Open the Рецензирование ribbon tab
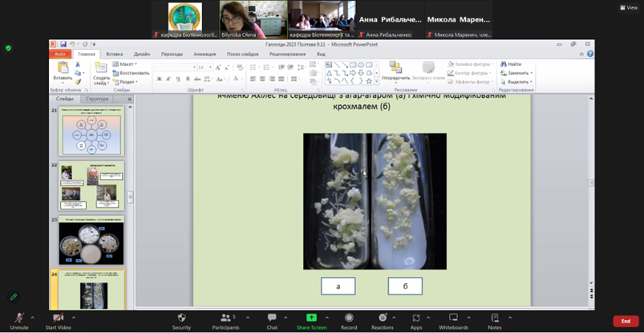The image size is (644, 333). 287,54
